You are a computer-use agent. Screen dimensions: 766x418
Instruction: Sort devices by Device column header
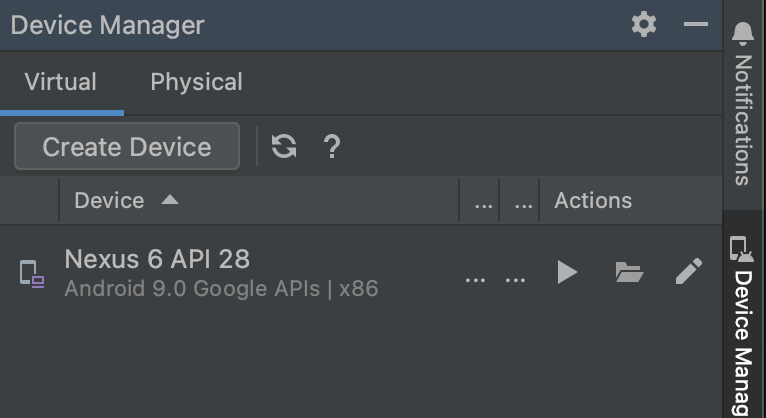coord(109,200)
